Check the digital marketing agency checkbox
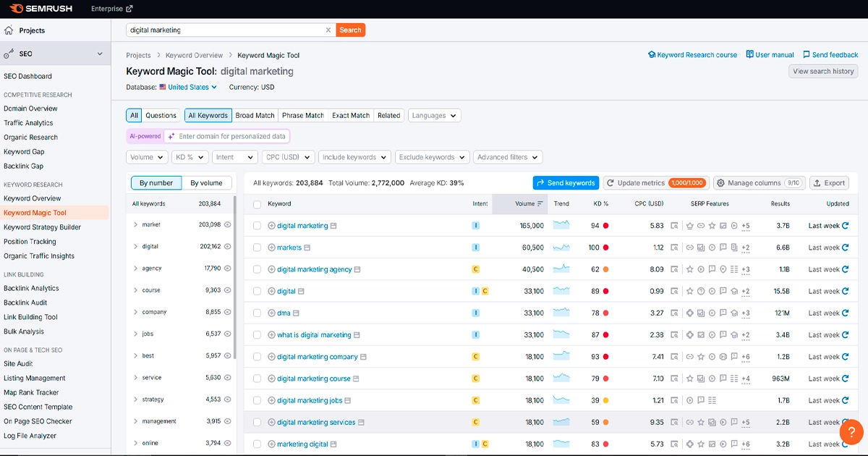Viewport: 868px width, 456px height. click(x=257, y=269)
